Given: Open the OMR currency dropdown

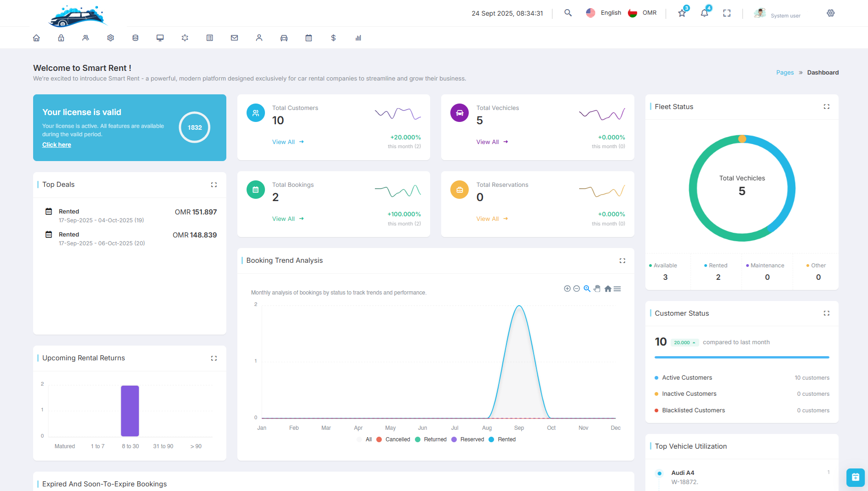Looking at the screenshot, I should point(643,13).
